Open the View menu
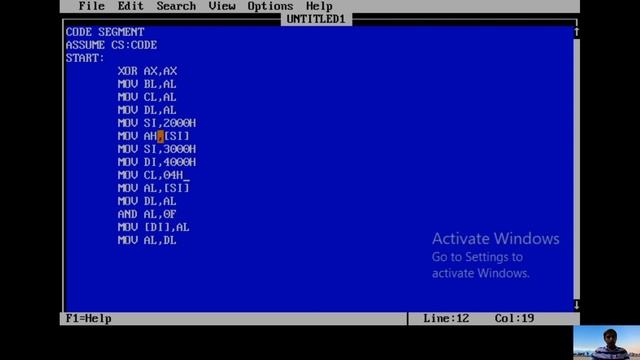The height and width of the screenshot is (360, 640). coord(222,6)
